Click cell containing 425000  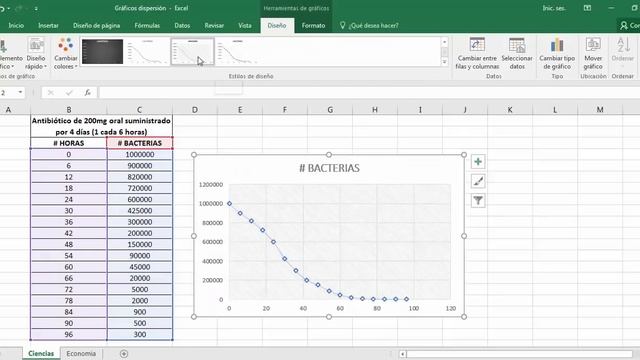[140, 211]
